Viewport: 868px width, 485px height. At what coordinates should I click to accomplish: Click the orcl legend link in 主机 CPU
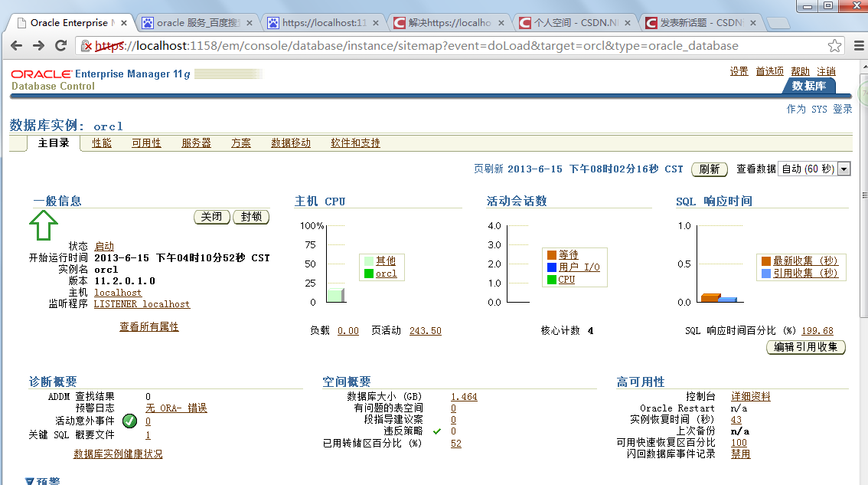click(x=387, y=274)
